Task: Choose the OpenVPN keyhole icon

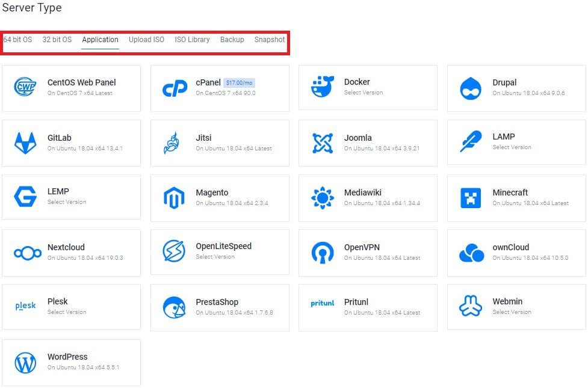Action: 323,253
